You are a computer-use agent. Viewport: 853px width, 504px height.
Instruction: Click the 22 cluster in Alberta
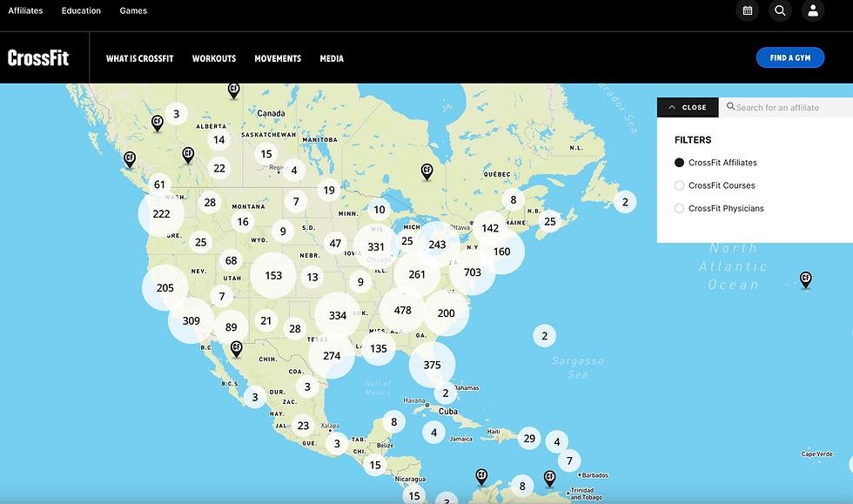click(219, 168)
